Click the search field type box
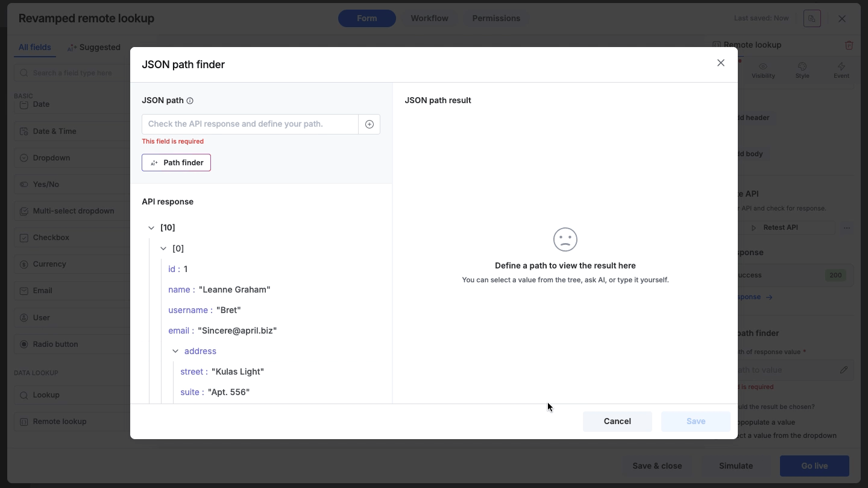Screen dimensions: 868x488 click(72, 73)
